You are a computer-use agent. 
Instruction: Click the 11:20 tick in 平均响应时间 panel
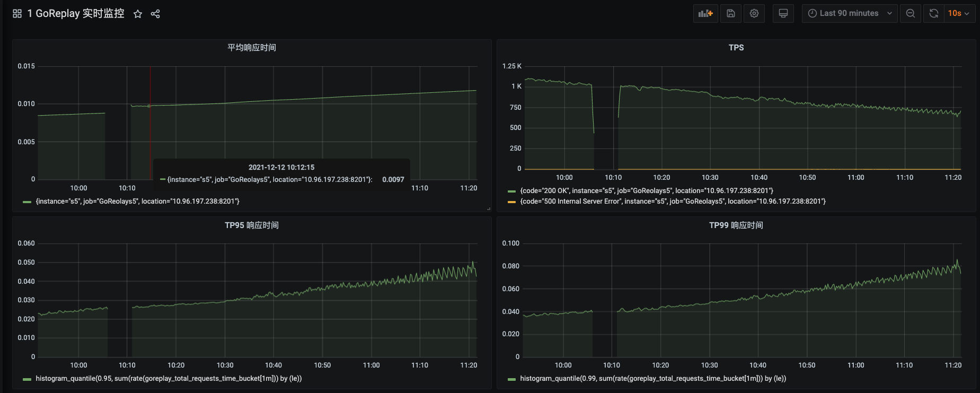click(469, 188)
